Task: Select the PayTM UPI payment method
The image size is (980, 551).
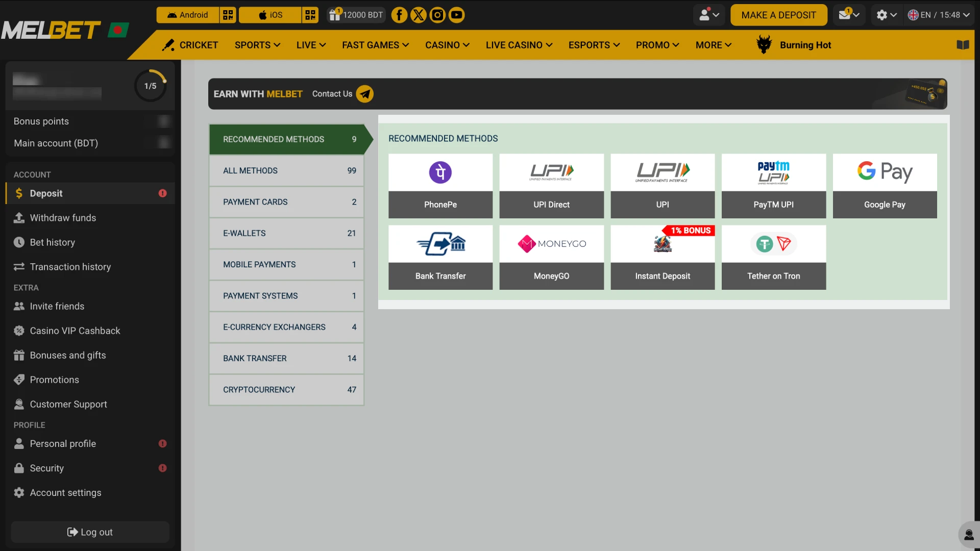Action: click(x=773, y=186)
